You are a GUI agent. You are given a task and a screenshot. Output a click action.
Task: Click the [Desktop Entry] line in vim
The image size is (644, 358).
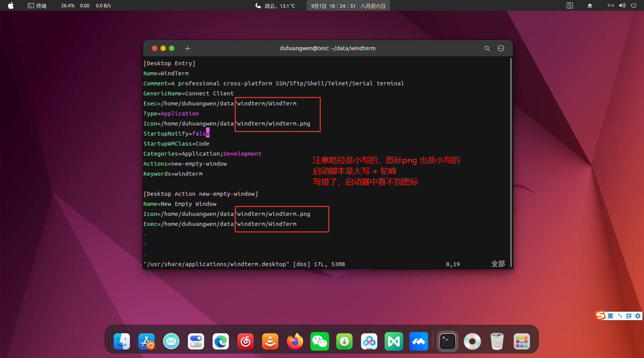169,63
